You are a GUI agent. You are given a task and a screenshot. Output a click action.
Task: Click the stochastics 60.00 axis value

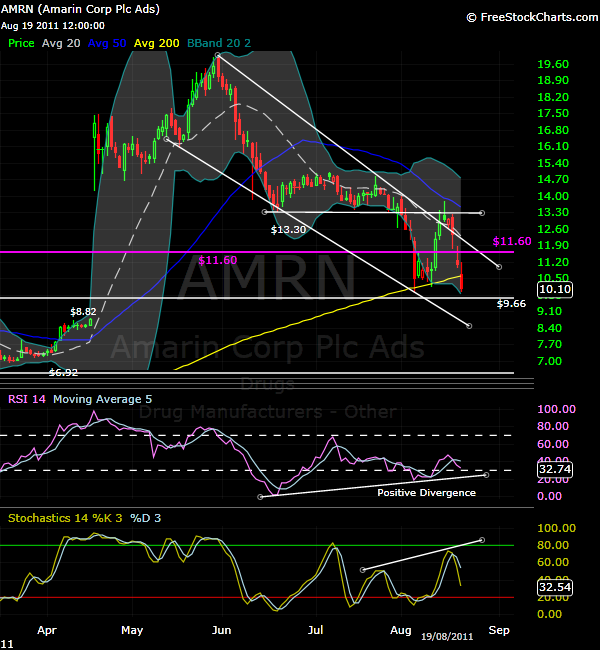pyautogui.click(x=553, y=563)
